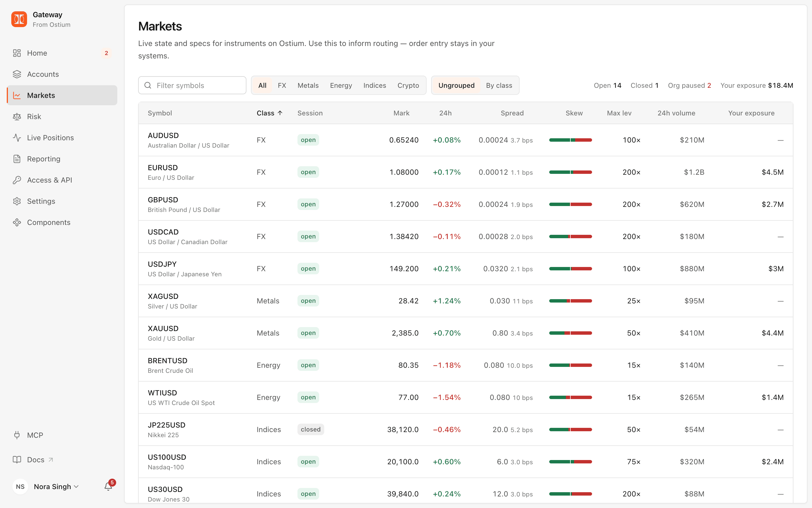
Task: Click EURUSD exposure $4.5M
Action: click(x=773, y=172)
